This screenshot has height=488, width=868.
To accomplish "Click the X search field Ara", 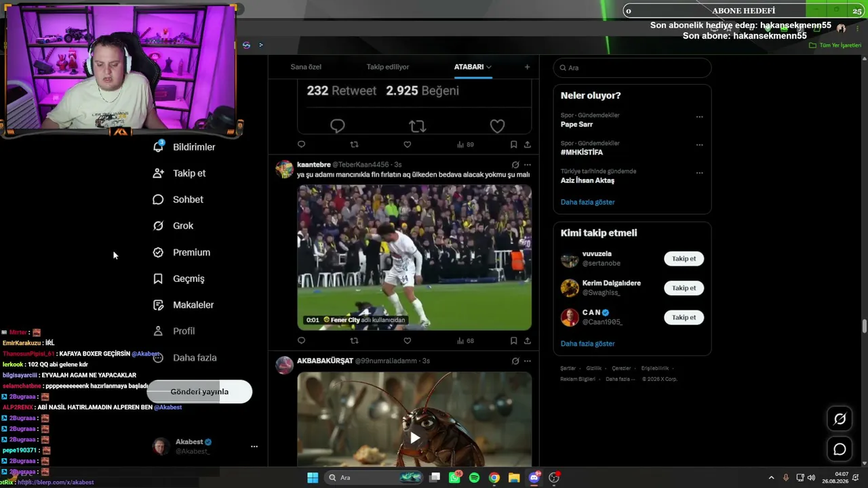I will click(x=632, y=68).
